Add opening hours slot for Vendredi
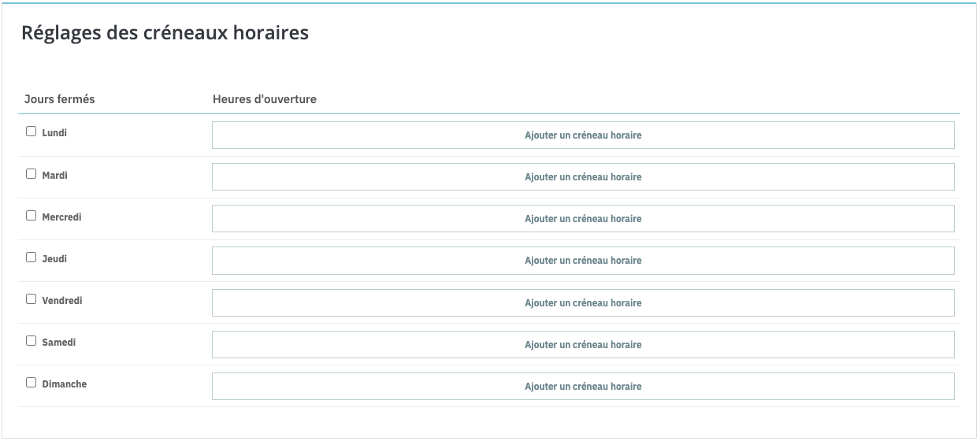Viewport: 980px width, 441px height. tap(583, 303)
